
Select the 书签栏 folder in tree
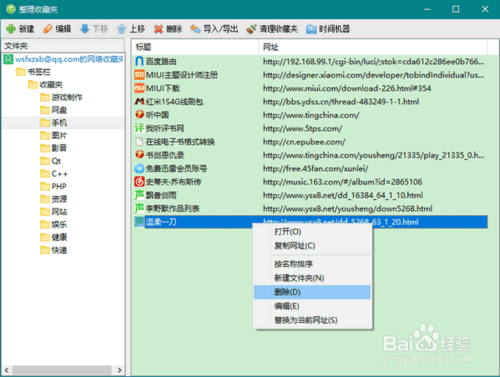click(39, 72)
